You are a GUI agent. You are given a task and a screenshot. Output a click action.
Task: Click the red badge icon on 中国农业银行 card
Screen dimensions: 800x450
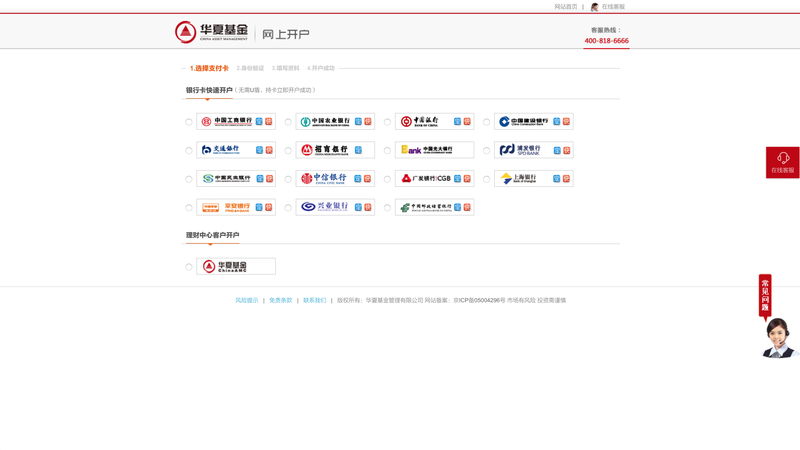click(x=368, y=121)
